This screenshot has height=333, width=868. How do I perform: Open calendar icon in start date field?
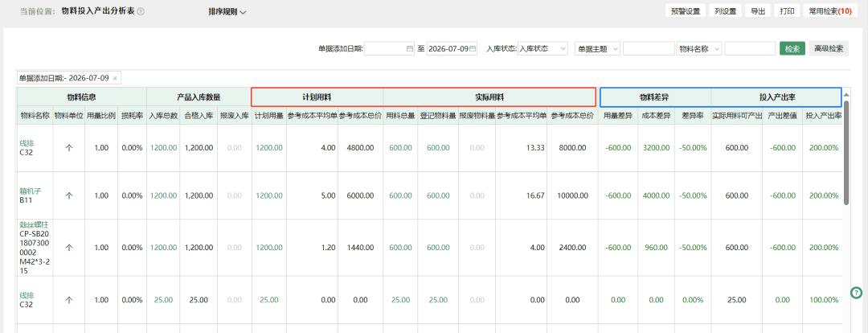pos(410,49)
